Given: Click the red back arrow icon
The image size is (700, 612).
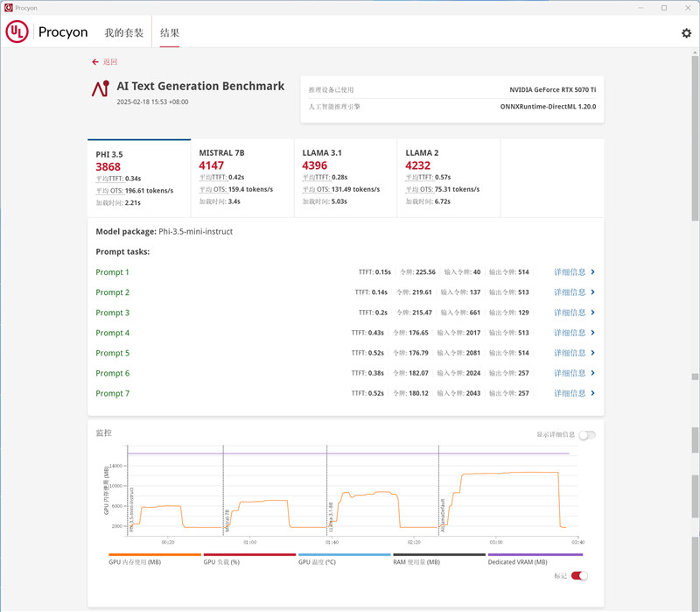Looking at the screenshot, I should tap(95, 62).
